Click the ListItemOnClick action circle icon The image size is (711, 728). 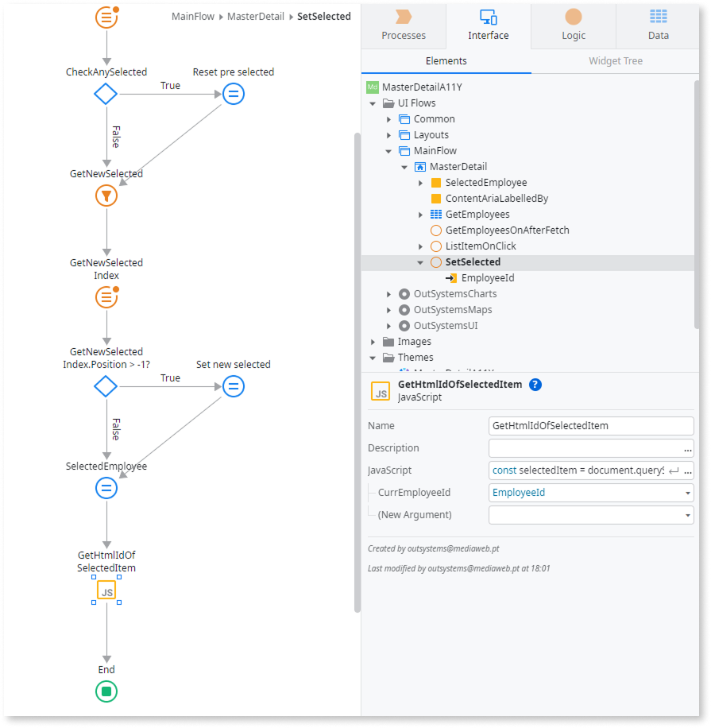(436, 246)
